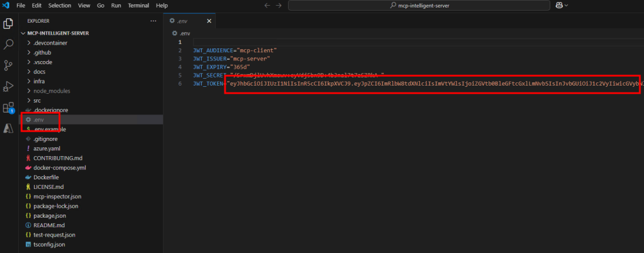Viewport: 644px width, 253px height.
Task: Click the VS Code logo icon
Action: pyautogui.click(x=6, y=5)
